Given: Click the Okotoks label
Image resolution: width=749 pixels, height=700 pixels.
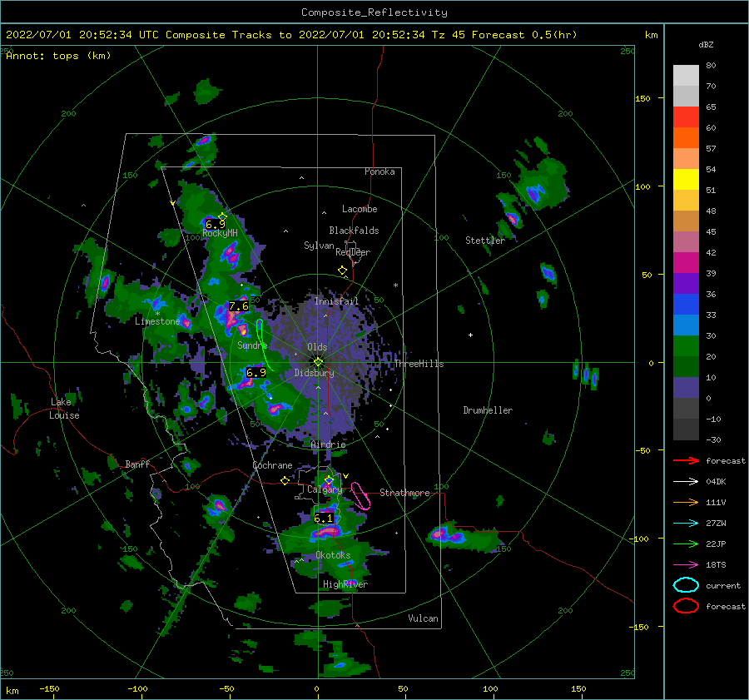Looking at the screenshot, I should coord(333,555).
